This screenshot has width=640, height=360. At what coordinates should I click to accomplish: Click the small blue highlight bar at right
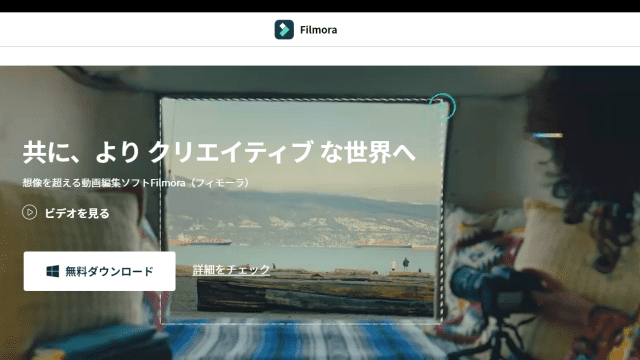tap(547, 135)
